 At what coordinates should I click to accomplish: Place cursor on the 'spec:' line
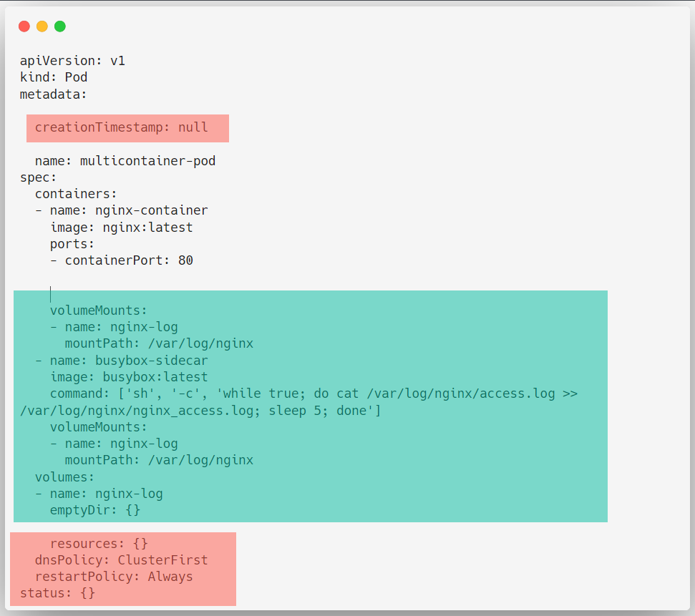point(39,177)
